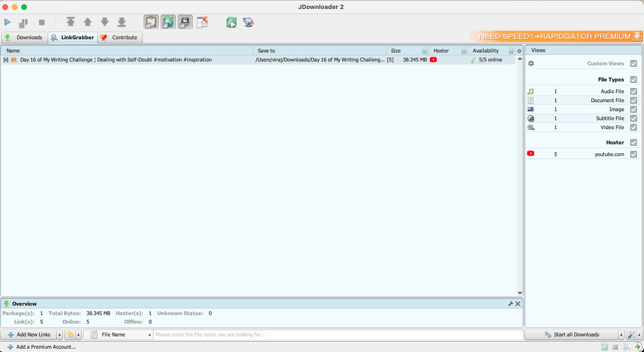Toggle the Auto-Reconnect toolbar icon
This screenshot has height=352, width=644.
pyautogui.click(x=168, y=22)
